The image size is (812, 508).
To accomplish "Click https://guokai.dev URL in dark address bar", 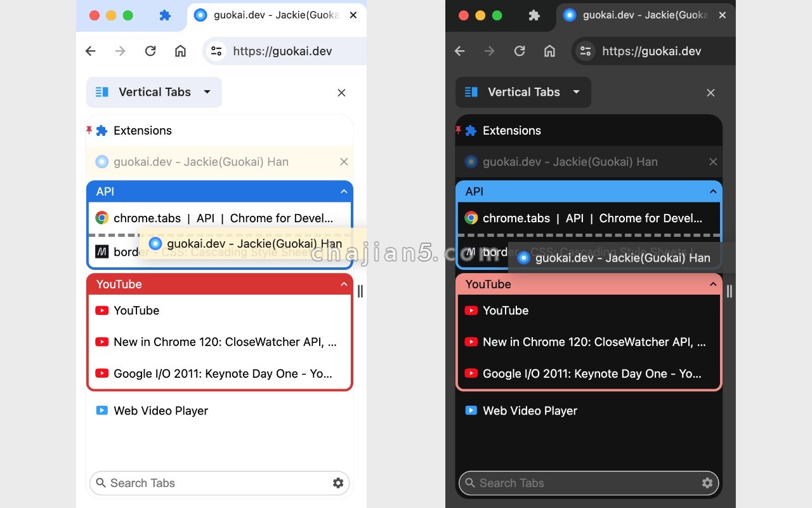I will [652, 51].
